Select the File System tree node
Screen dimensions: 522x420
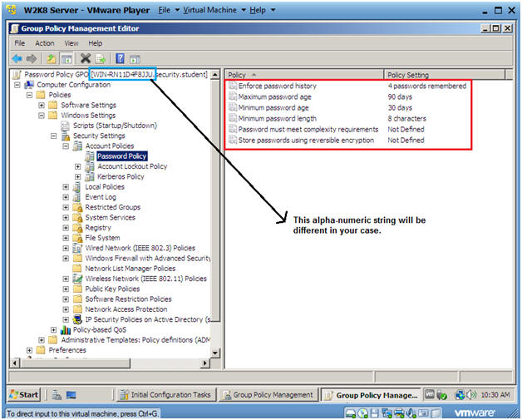pyautogui.click(x=102, y=238)
